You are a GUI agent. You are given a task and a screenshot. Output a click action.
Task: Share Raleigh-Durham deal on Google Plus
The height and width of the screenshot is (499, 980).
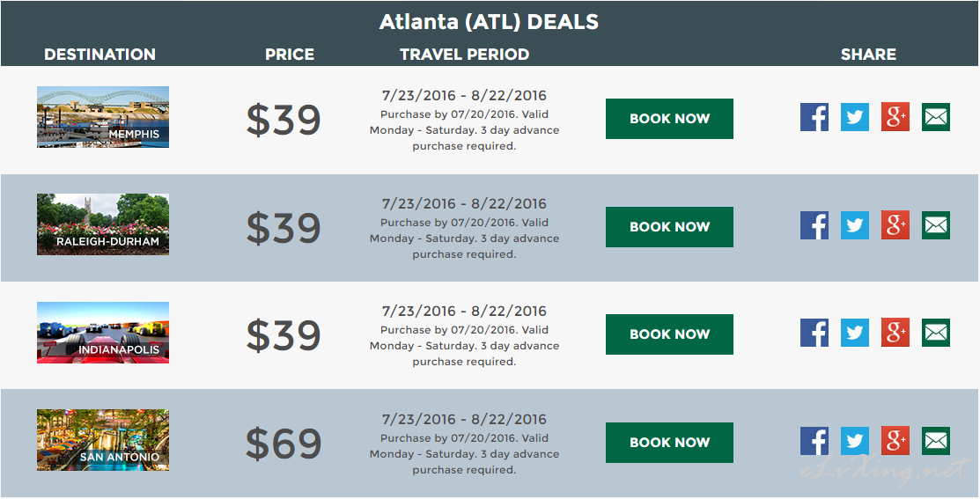coord(895,224)
